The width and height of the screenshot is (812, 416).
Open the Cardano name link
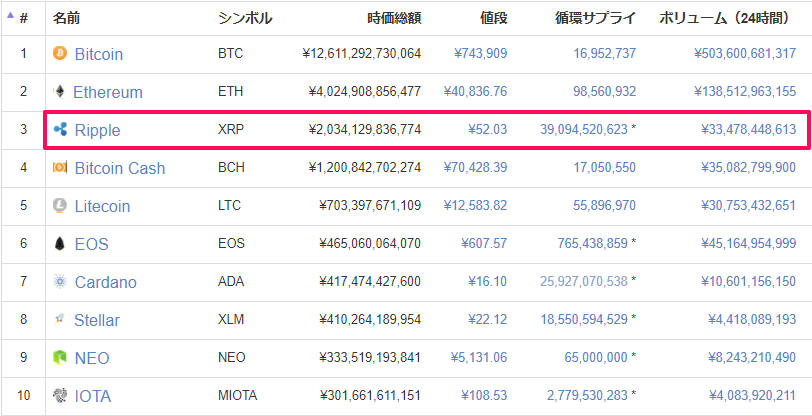106,282
